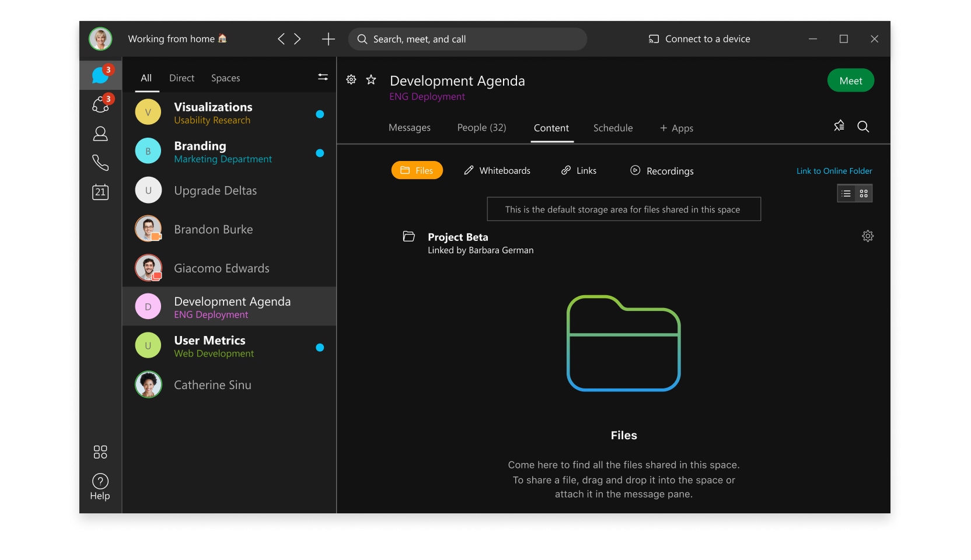This screenshot has width=971, height=560.
Task: Open the Meetings calendar icon
Action: pyautogui.click(x=100, y=192)
